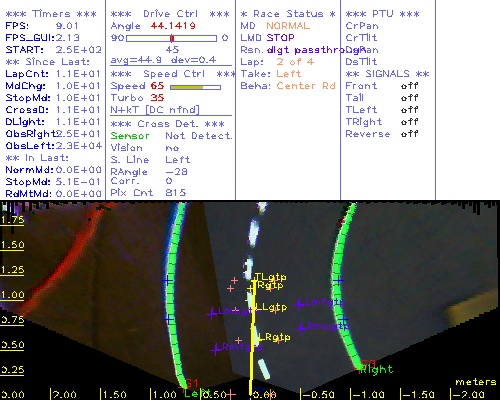The height and width of the screenshot is (400, 500).
Task: Click the TRight signal off indicator
Action: [x=409, y=122]
